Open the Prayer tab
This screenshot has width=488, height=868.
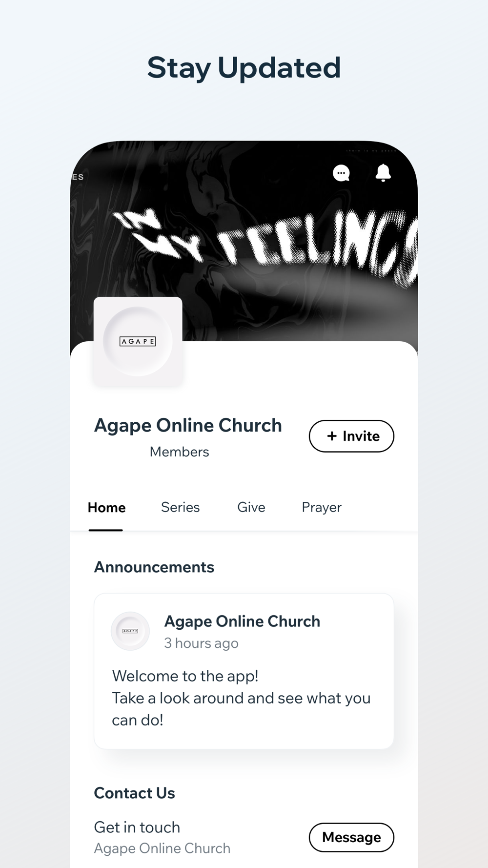(322, 508)
